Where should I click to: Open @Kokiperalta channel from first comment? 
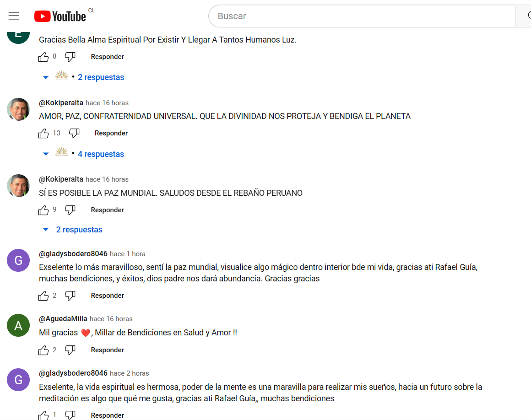(61, 102)
